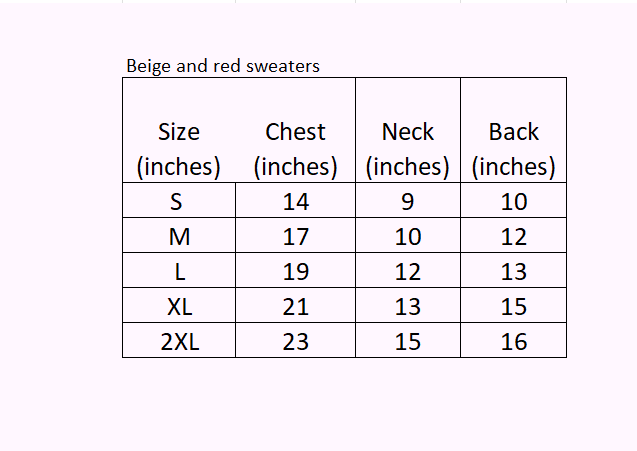Select back value 12 in the M row

[514, 237]
